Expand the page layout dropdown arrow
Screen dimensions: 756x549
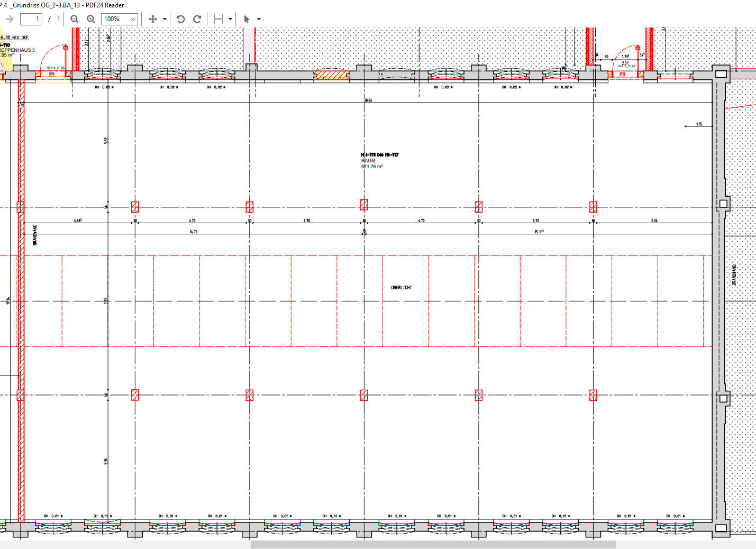tap(230, 19)
